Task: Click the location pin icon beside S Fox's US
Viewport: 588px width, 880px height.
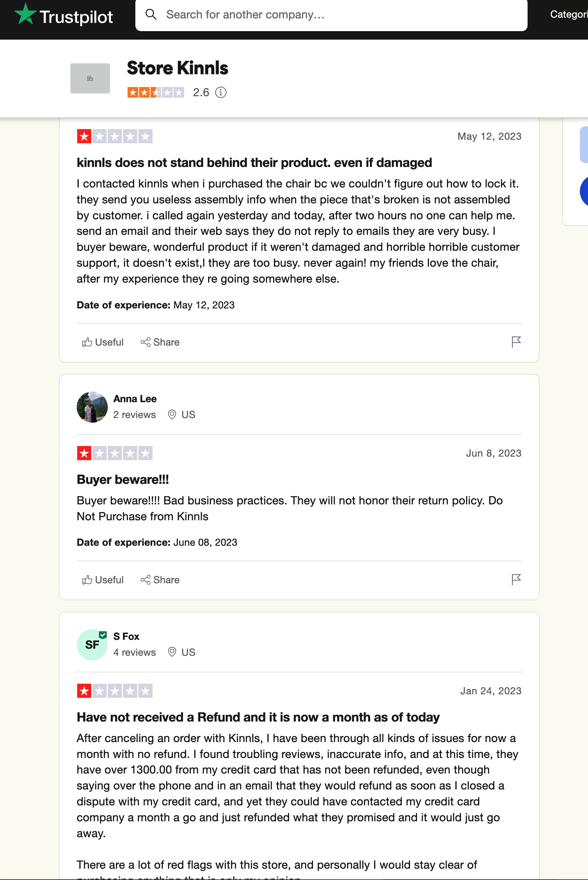Action: [172, 652]
